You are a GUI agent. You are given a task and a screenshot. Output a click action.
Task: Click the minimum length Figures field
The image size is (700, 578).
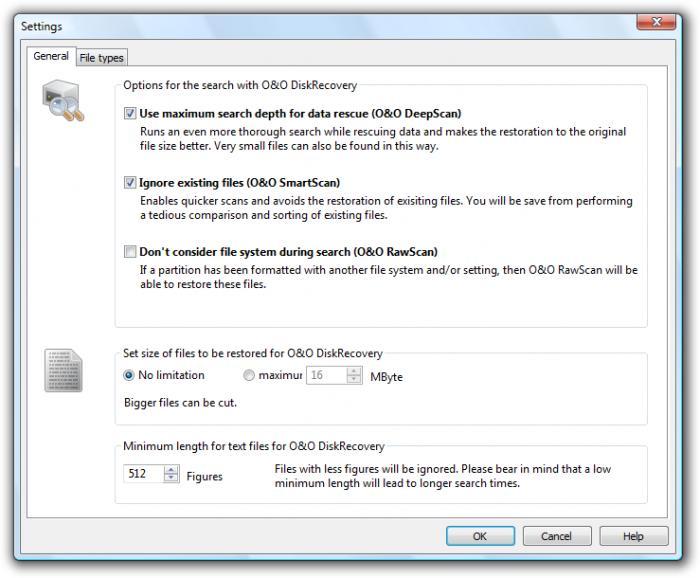(x=144, y=474)
